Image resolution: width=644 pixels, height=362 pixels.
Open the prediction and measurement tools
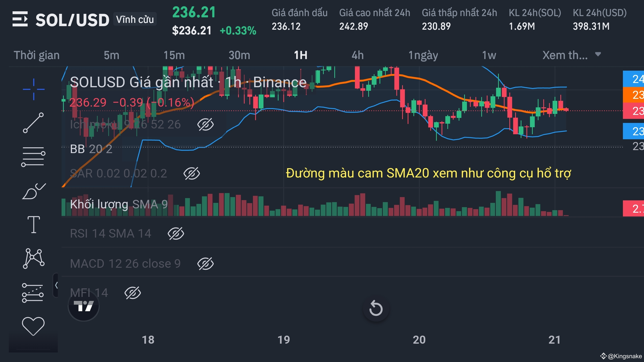pos(33,293)
